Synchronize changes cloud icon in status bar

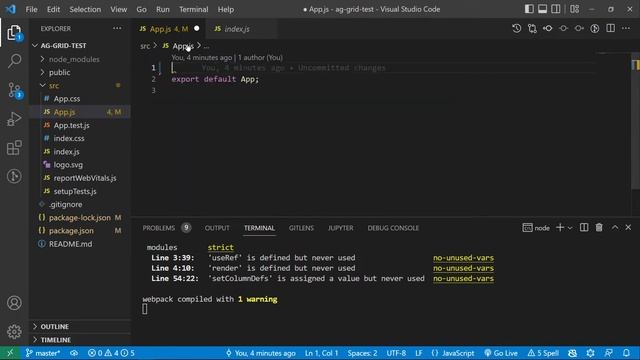(x=74, y=353)
